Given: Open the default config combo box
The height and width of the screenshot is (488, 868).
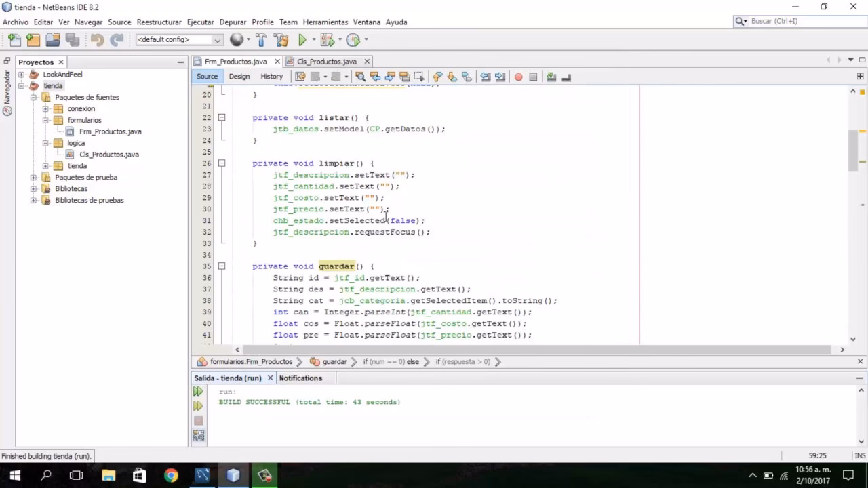Looking at the screenshot, I should [179, 40].
